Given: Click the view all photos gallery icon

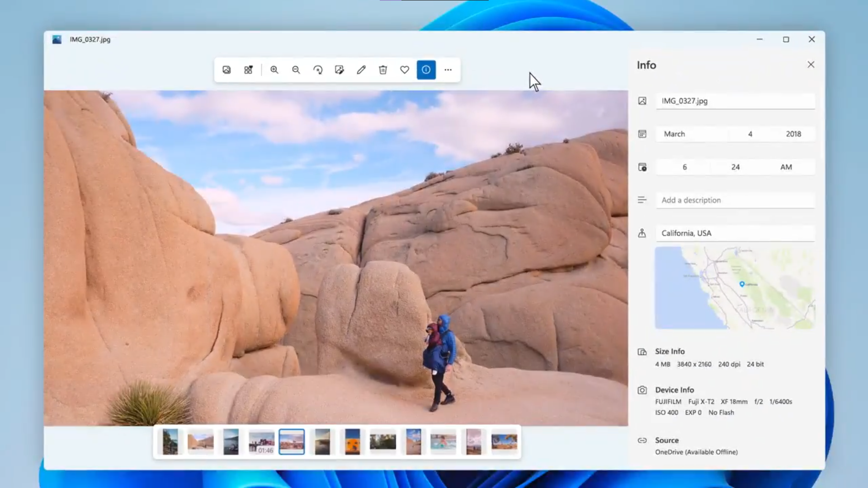Looking at the screenshot, I should 226,70.
